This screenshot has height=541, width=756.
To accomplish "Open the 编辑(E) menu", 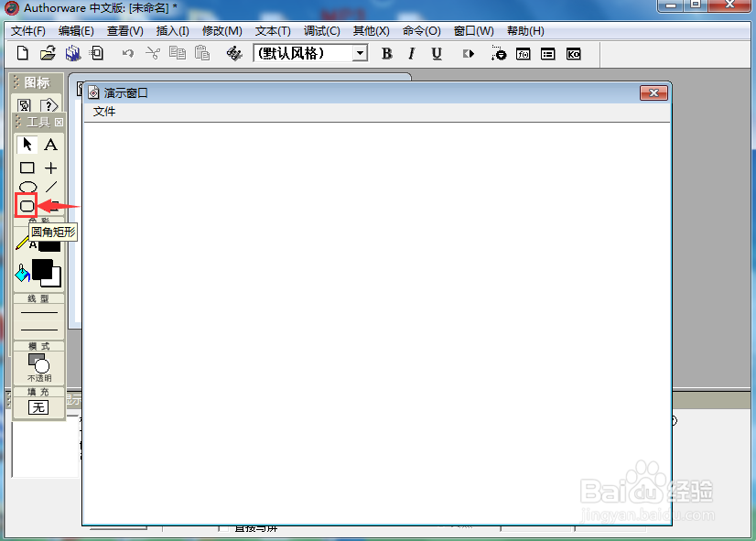I will click(x=76, y=31).
